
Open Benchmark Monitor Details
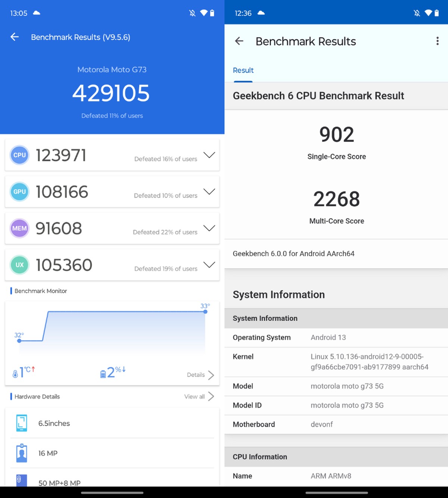200,375
